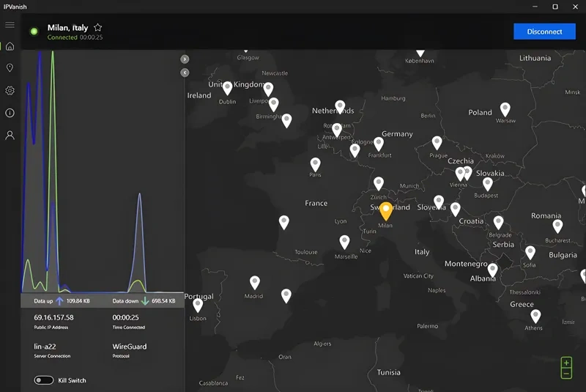Zoom out the map with minus
Screen dimensions: 586x392
coord(566,373)
